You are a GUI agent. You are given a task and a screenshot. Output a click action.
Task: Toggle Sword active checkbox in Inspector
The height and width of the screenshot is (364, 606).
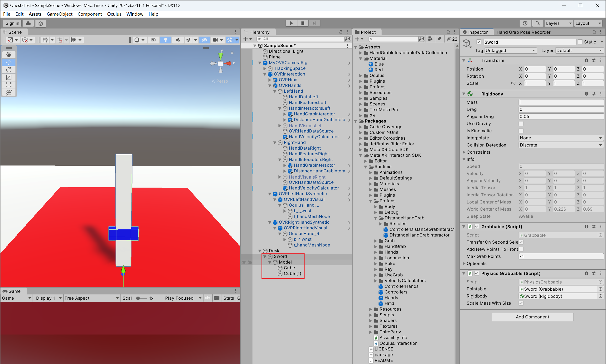pyautogui.click(x=479, y=42)
